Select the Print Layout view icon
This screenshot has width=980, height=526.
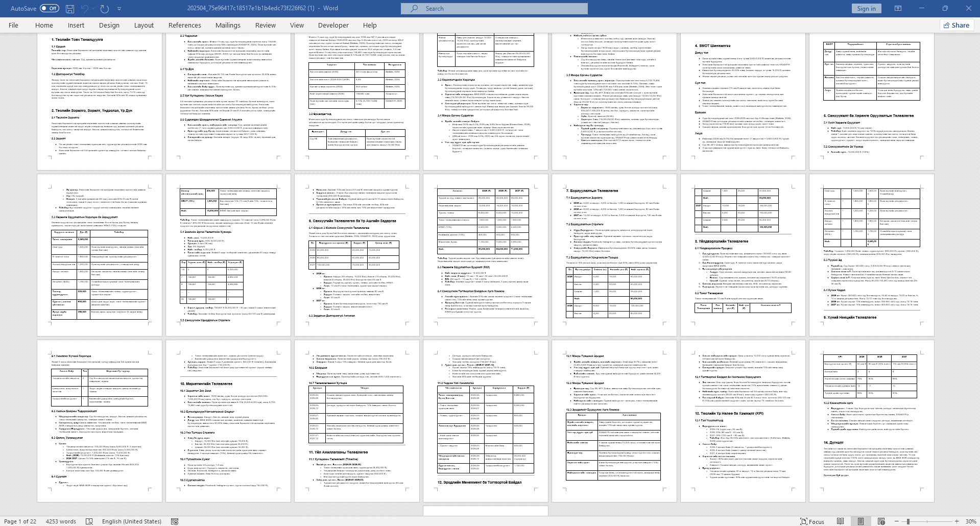point(861,521)
